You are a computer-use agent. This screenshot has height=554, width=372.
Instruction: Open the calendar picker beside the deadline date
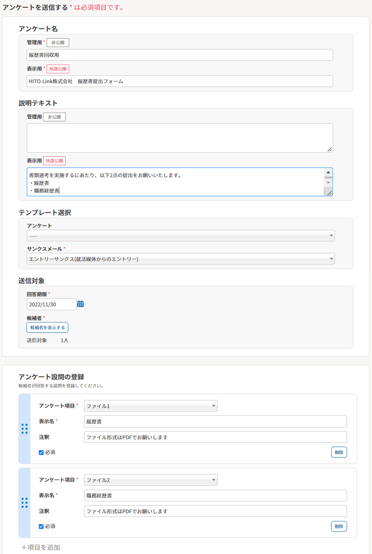(81, 304)
